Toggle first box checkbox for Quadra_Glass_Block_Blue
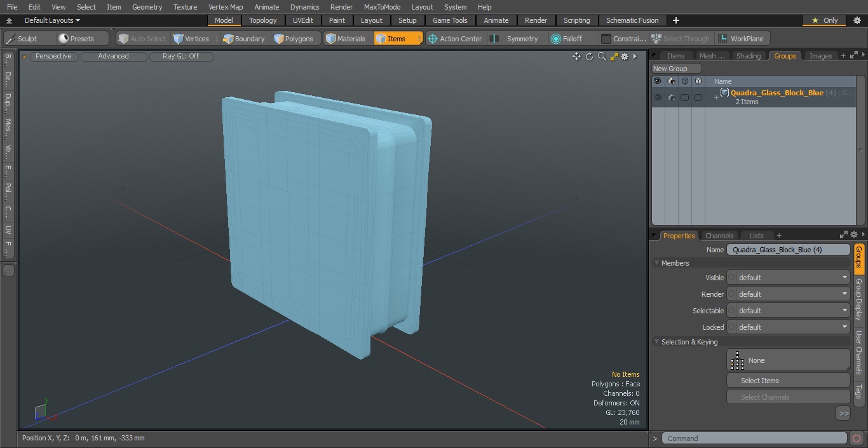Screen dimensions: 868x448 (684, 98)
